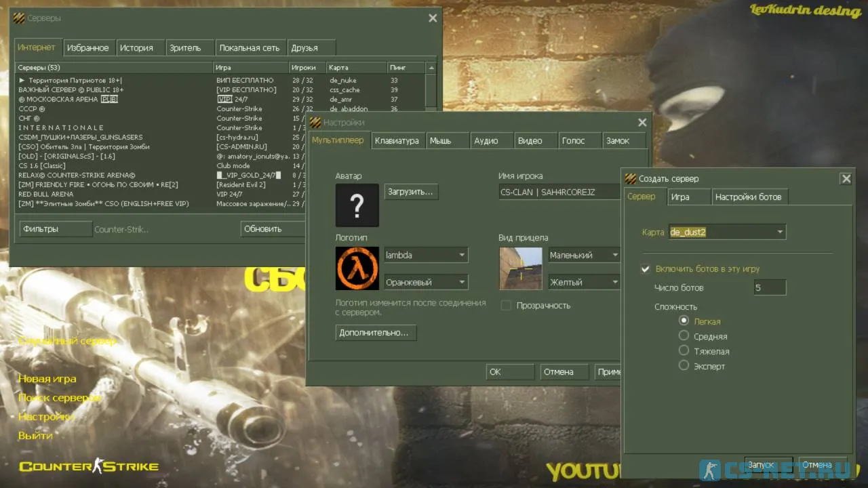
Task: Select Эксперт difficulty
Action: pyautogui.click(x=684, y=365)
